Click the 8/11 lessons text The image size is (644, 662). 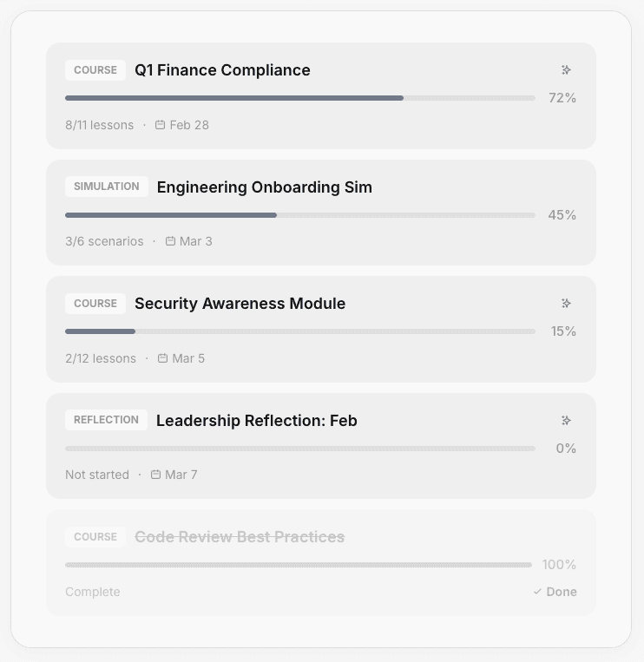coord(99,125)
